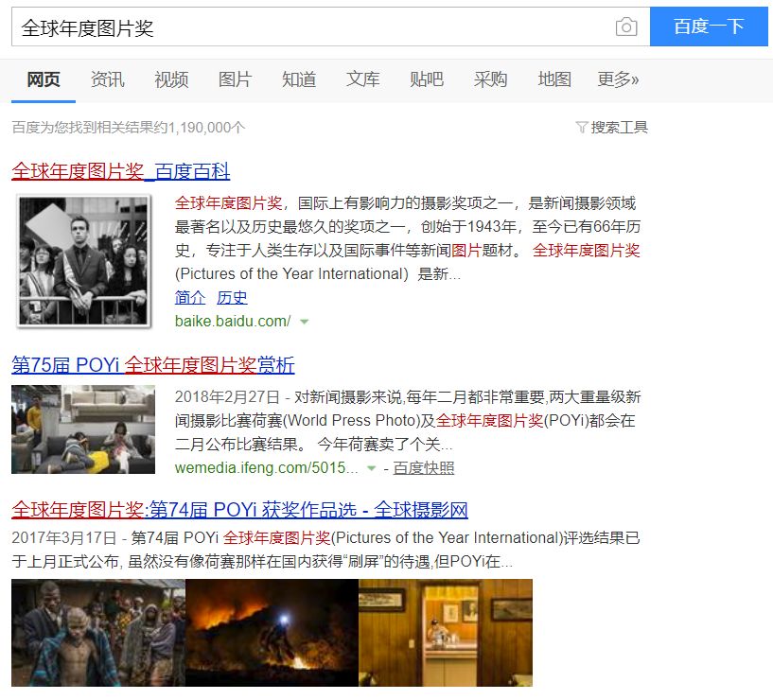This screenshot has width=773, height=700.
Task: Open the 知道 tab
Action: 299,79
